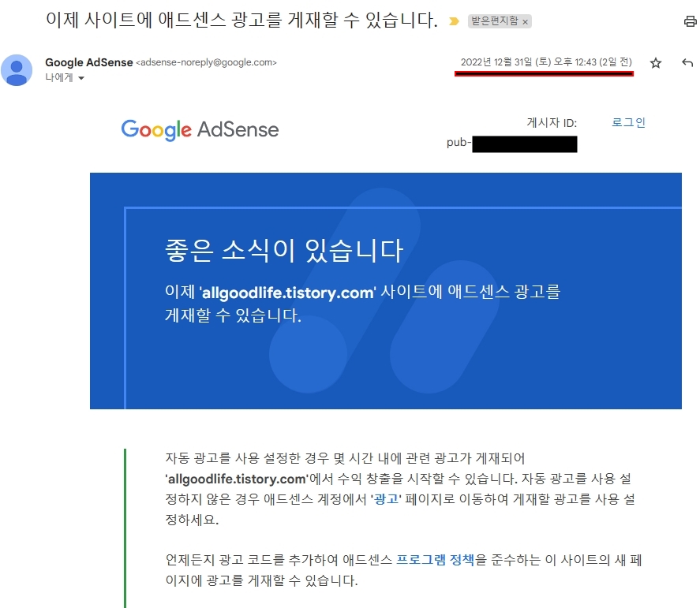
Task: Click the date 2022년 12월 31일 timestamp
Action: pos(546,62)
